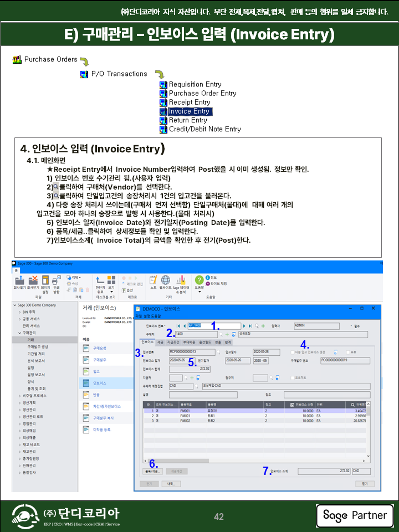Click finder magnifier beside 구매처 vendor field

pyautogui.click(x=221, y=335)
